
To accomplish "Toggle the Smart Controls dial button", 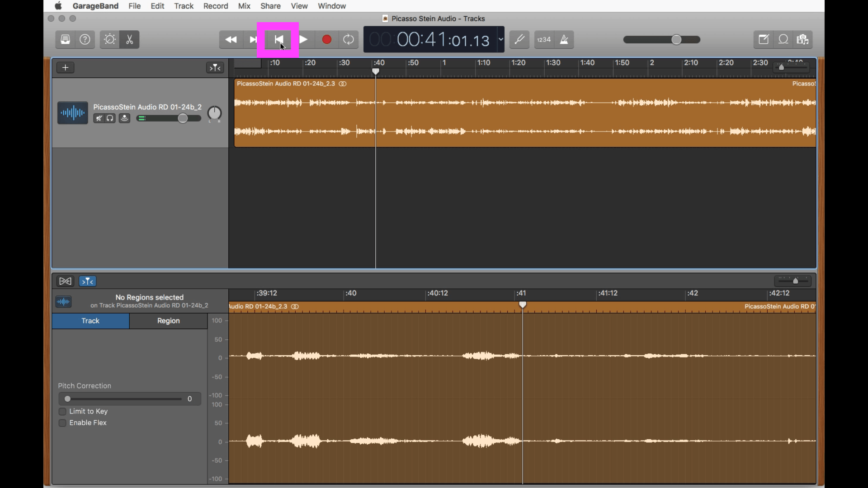I will 110,40.
